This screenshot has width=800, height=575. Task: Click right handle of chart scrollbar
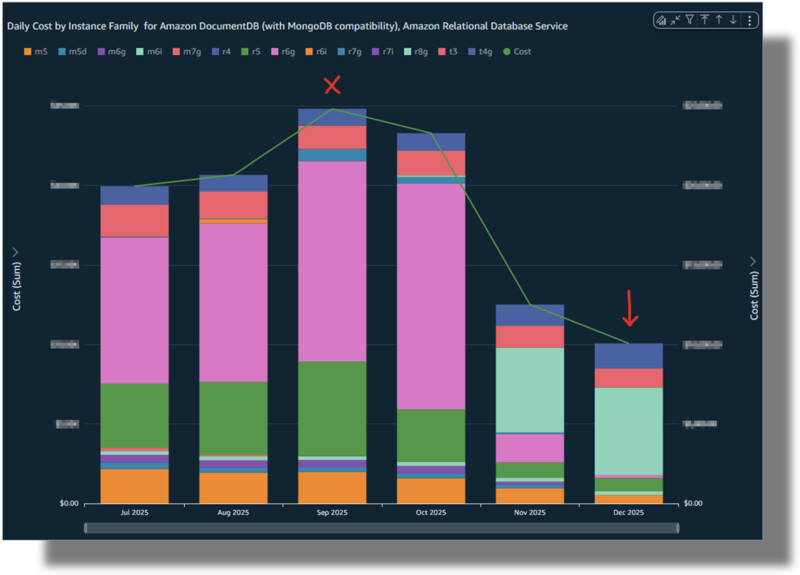[678, 528]
